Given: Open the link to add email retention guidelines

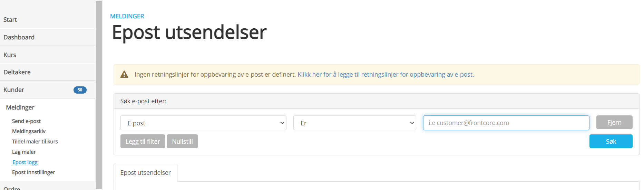Looking at the screenshot, I should [386, 75].
